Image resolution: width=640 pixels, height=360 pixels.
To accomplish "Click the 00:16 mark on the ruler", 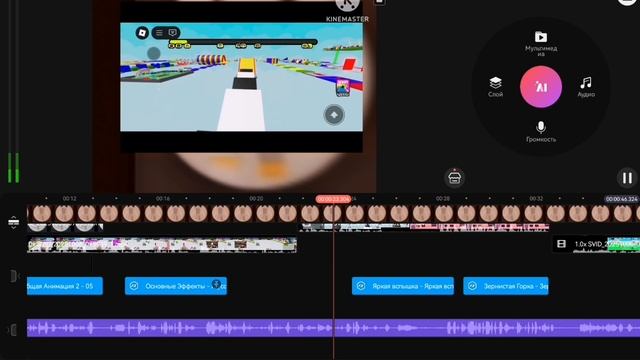I will click(163, 199).
